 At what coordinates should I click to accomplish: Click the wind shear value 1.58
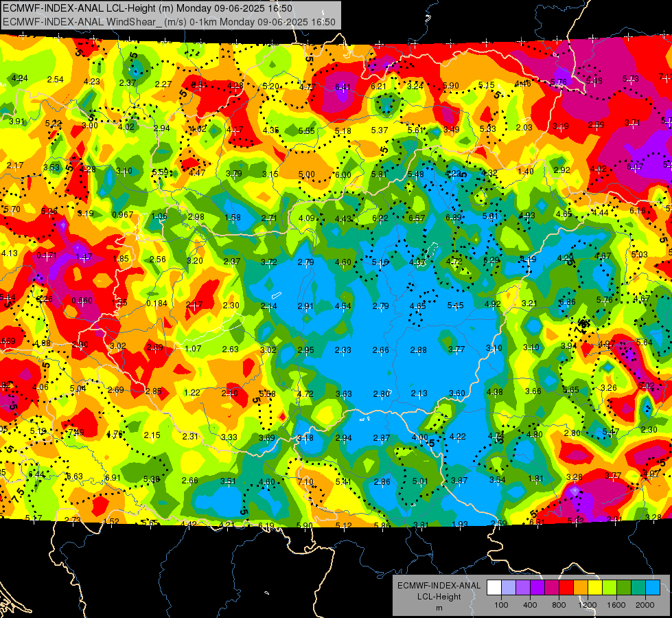pyautogui.click(x=232, y=218)
